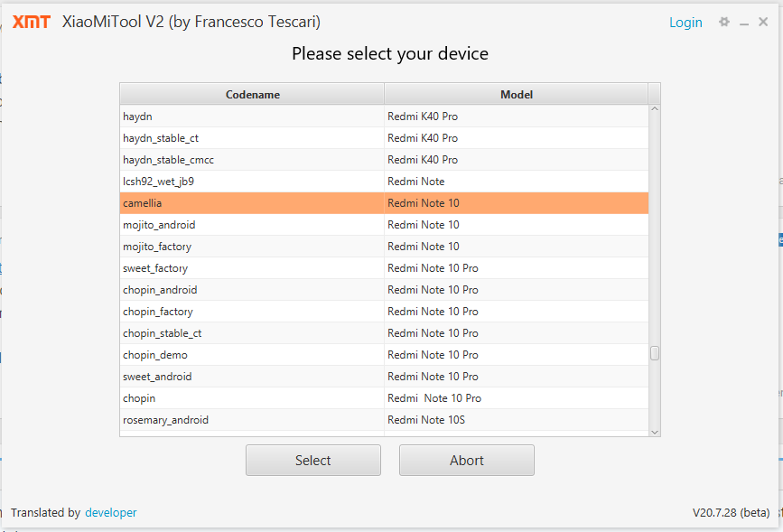Select the sweet_factory row
Viewport: 783px width, 532px height.
[384, 268]
